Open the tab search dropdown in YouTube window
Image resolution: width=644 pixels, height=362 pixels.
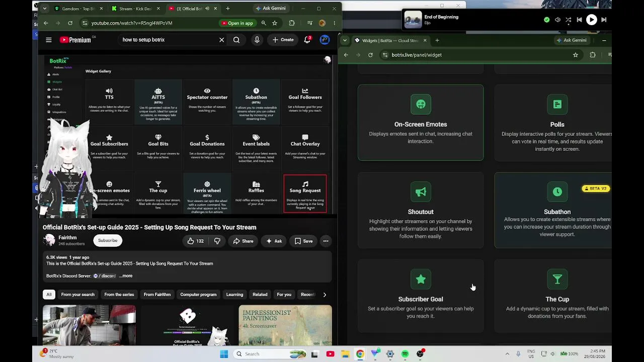point(44,9)
